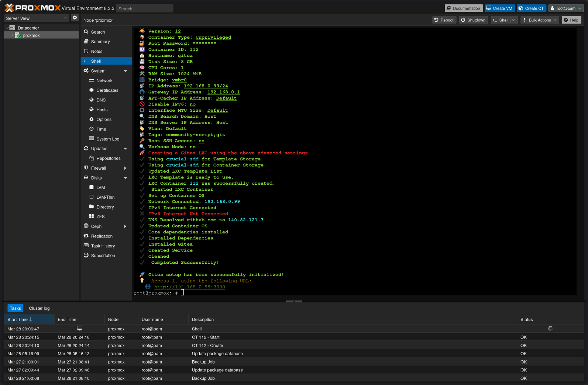Screen dimensions: 588x385
Task: Expand the proxmox node arrow in tree
Action: click(13, 35)
